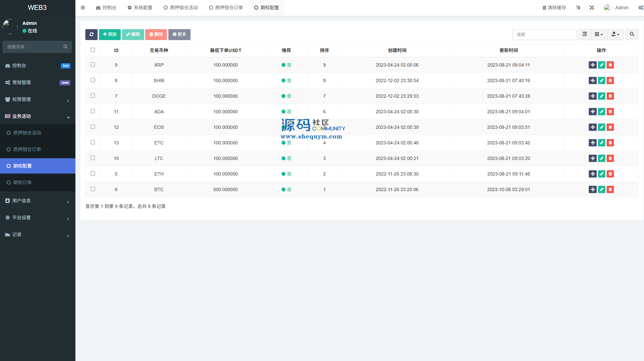644x361 pixels.
Task: Click the magnifier search button right of toolbar
Action: coord(632,34)
